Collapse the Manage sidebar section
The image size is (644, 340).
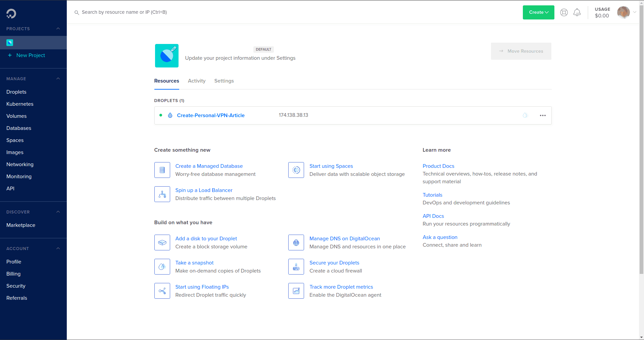click(x=58, y=79)
